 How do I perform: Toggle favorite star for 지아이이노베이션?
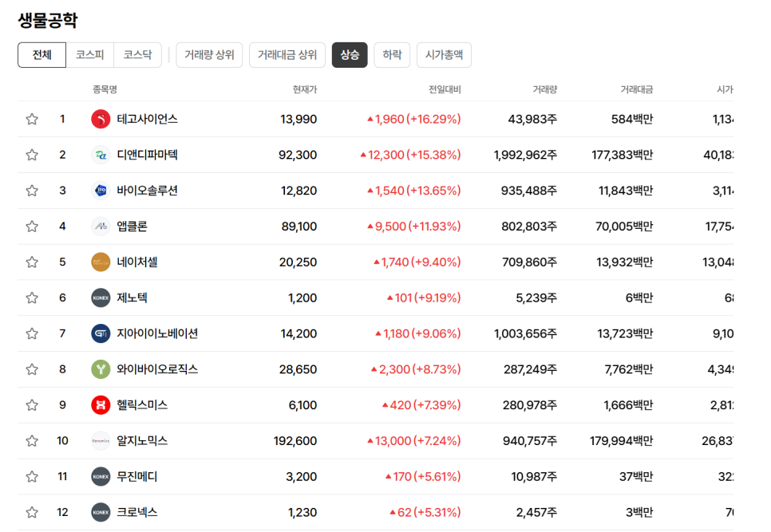tap(32, 333)
